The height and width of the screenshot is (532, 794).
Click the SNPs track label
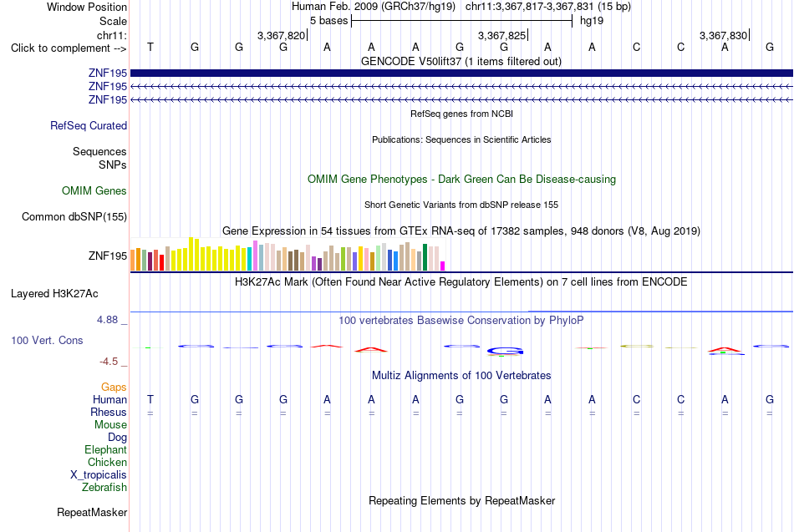(113, 165)
